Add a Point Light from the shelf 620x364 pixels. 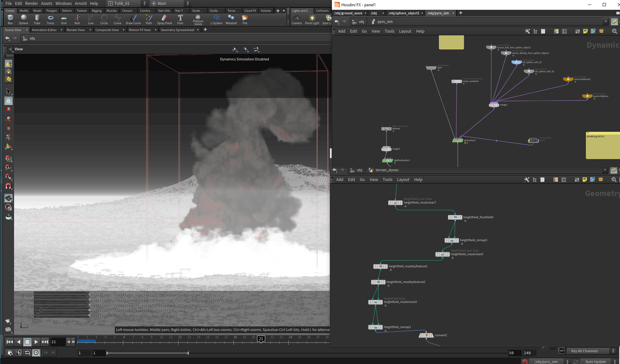(312, 19)
